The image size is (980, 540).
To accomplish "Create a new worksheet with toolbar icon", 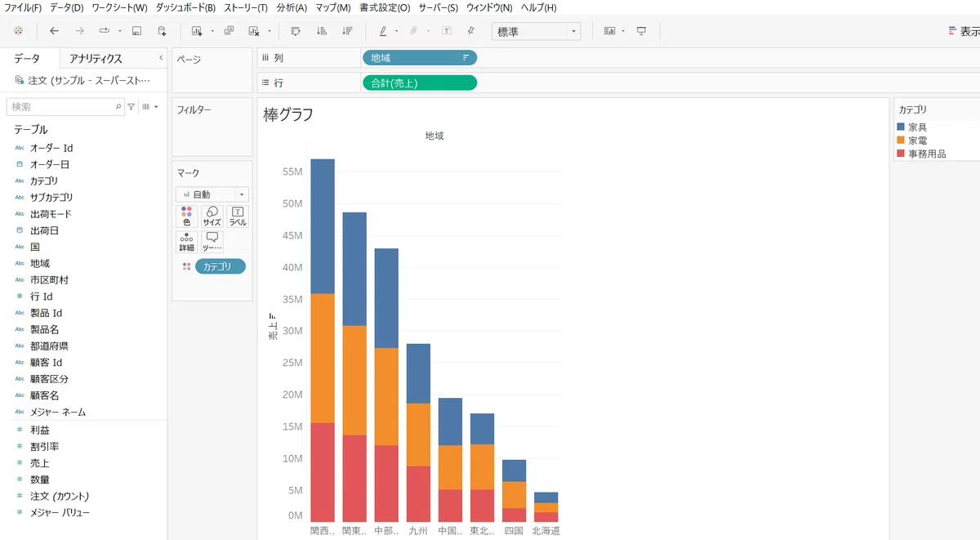I will pyautogui.click(x=197, y=31).
